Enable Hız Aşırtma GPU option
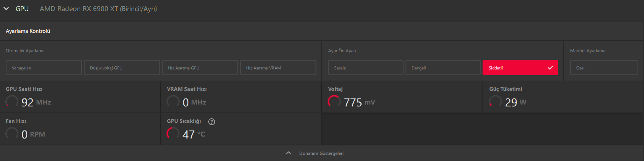Viewport: 644px width, 161px height. 200,68
